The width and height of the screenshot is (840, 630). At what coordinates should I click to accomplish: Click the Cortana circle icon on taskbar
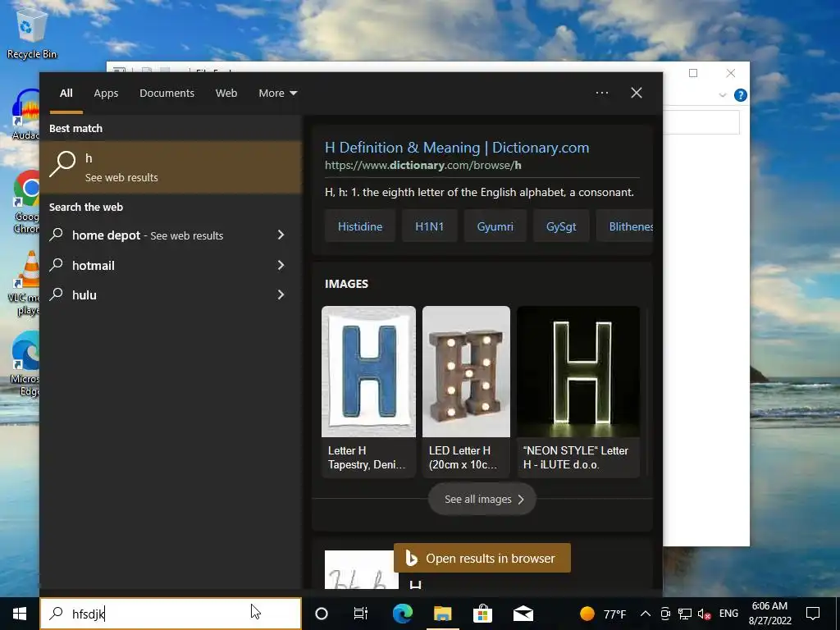(322, 614)
